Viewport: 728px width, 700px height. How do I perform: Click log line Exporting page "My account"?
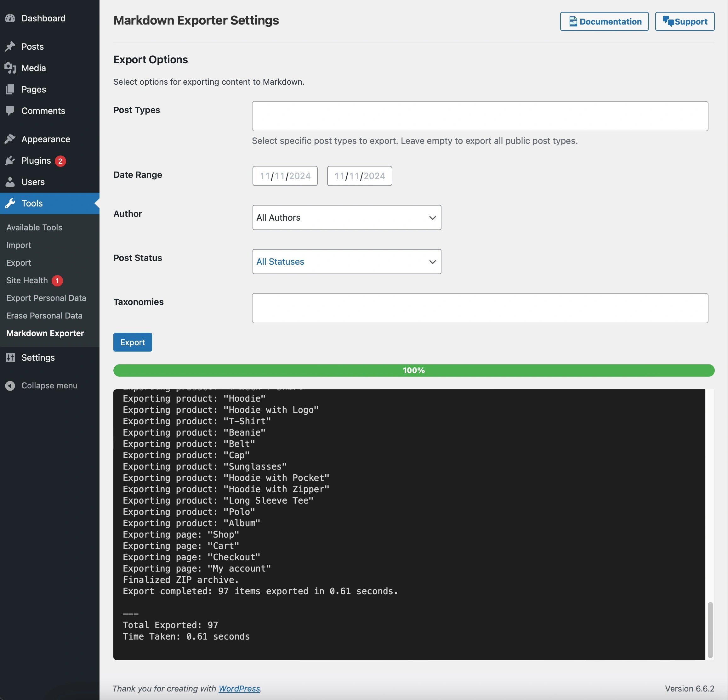coord(197,568)
